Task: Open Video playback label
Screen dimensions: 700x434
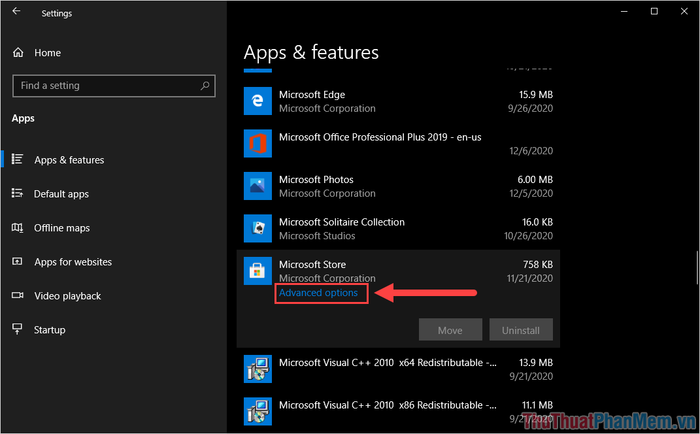Action: (67, 296)
